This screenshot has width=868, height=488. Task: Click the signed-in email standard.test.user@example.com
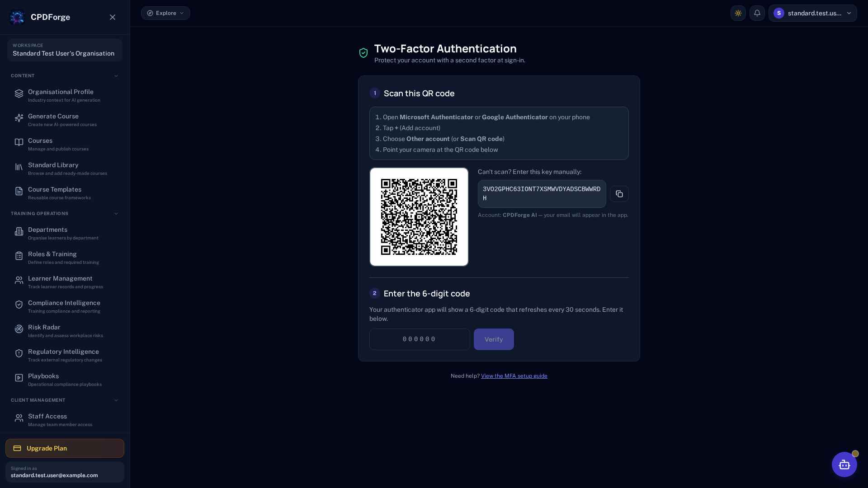(54, 475)
